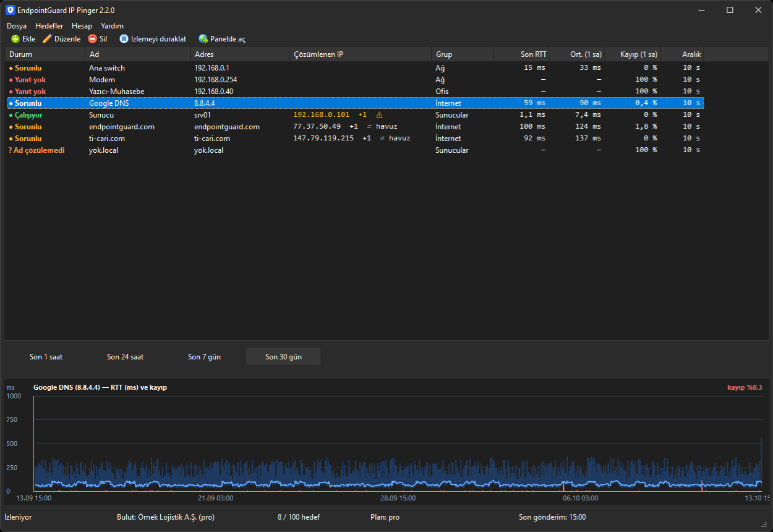The image size is (773, 532).
Task: Sort by the Çözümlenen IP column header
Action: coord(361,54)
